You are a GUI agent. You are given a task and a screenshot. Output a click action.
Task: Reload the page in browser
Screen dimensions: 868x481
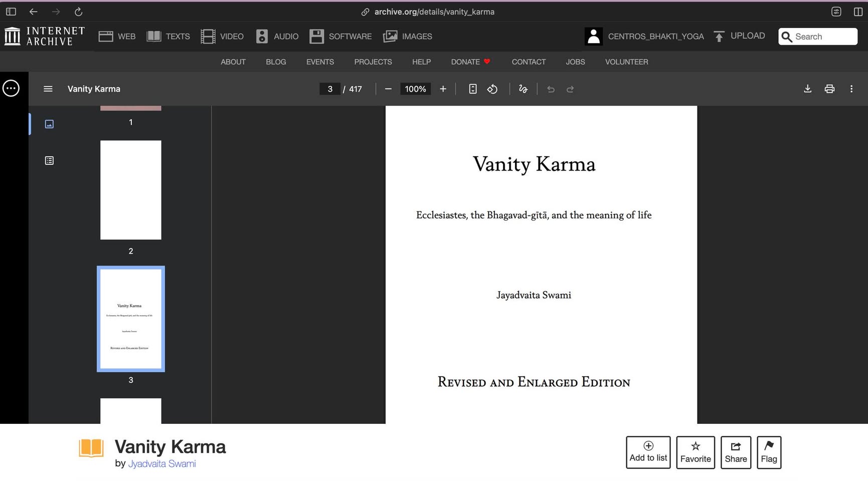tap(78, 12)
